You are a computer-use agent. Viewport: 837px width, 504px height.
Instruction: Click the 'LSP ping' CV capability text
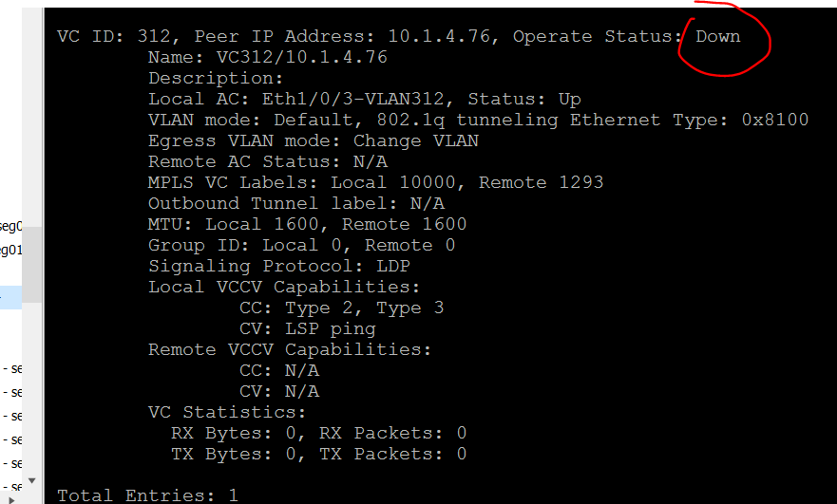click(x=330, y=329)
